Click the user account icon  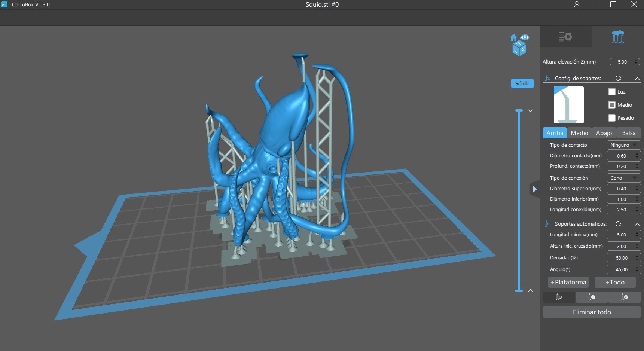[x=577, y=4]
